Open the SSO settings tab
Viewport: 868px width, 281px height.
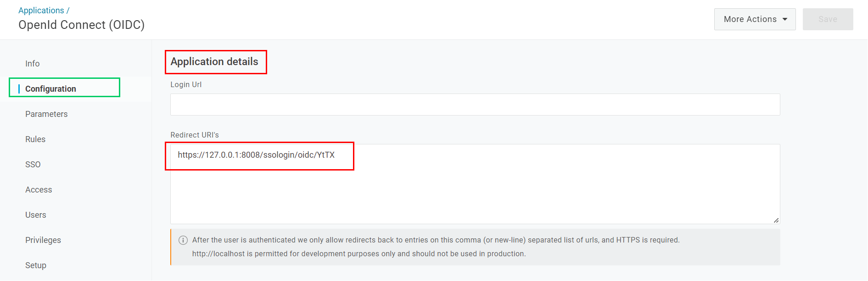(x=33, y=165)
